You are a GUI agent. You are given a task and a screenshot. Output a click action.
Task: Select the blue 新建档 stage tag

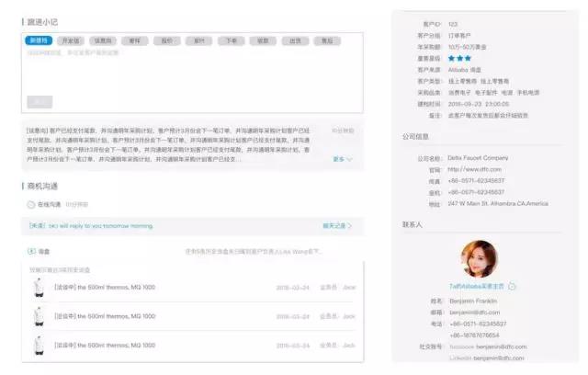39,40
